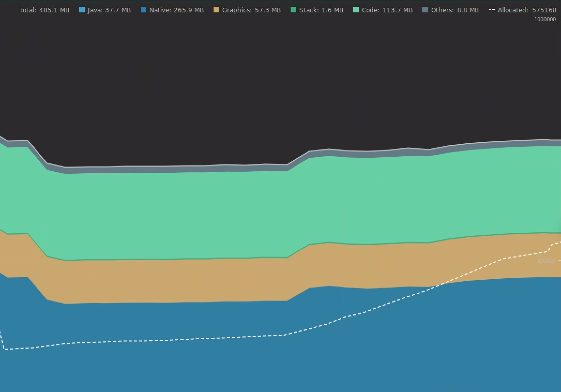Click the Stack memory legend swatch
Screen dimensions: 561x392
click(293, 10)
